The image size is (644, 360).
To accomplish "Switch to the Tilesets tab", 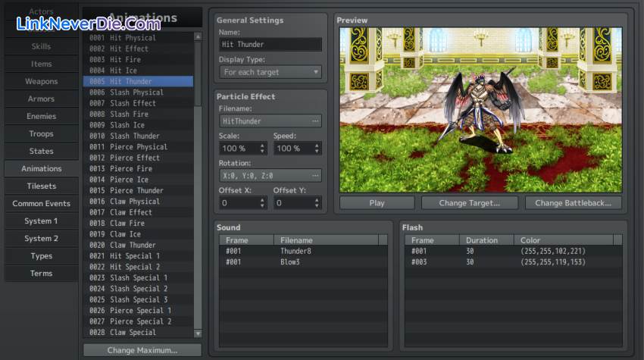I will point(41,186).
